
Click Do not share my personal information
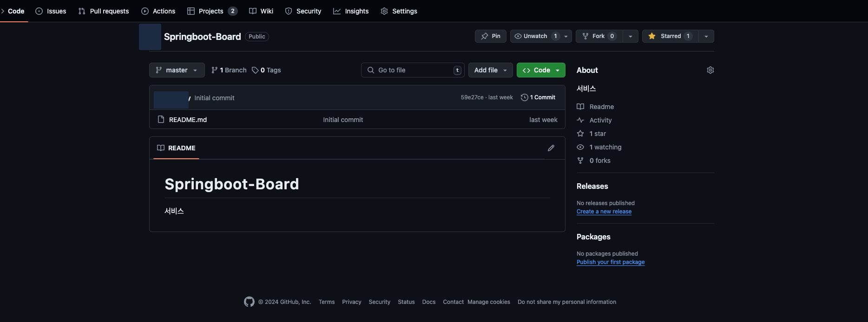coord(567,302)
